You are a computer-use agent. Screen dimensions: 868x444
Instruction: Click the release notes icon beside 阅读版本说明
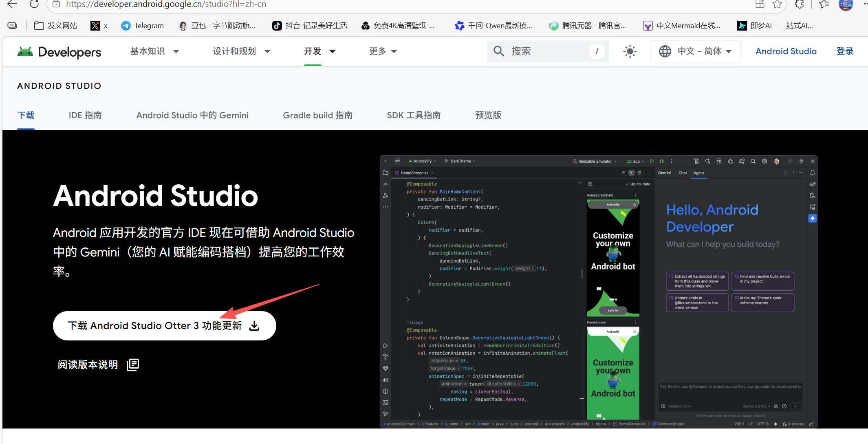(x=132, y=364)
